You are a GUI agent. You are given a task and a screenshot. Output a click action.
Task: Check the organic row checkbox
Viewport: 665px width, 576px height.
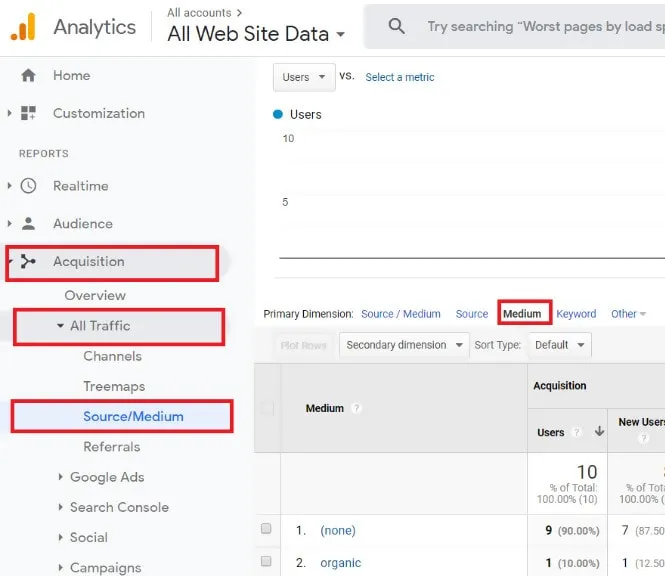point(266,562)
